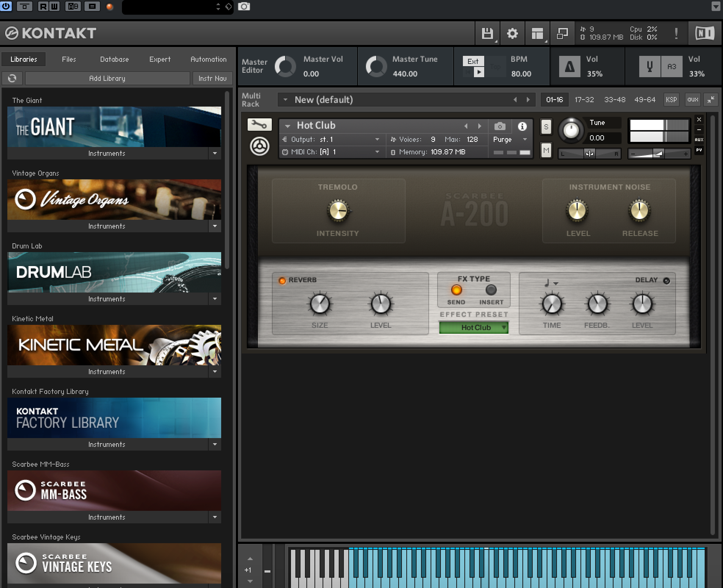Click the tuning fork reference tone icon

pos(650,67)
